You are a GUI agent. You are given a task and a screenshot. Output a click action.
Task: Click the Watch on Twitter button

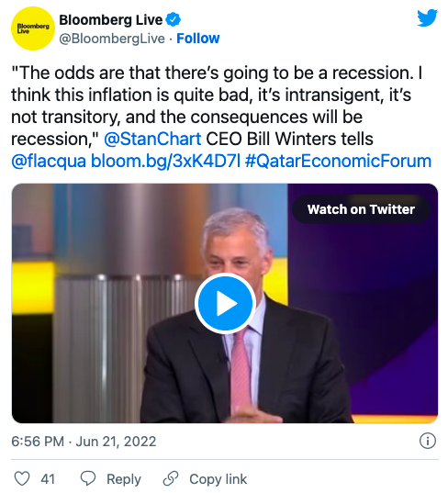click(361, 209)
